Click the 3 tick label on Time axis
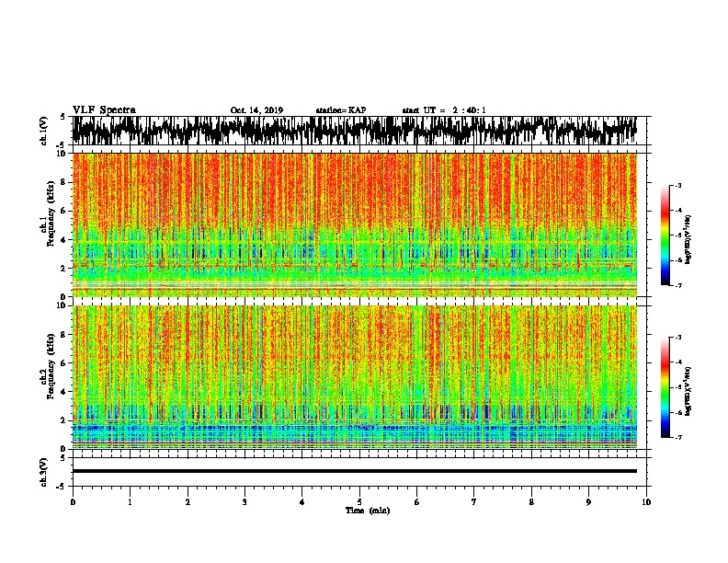Viewport: 728px width, 563px height. pos(245,502)
